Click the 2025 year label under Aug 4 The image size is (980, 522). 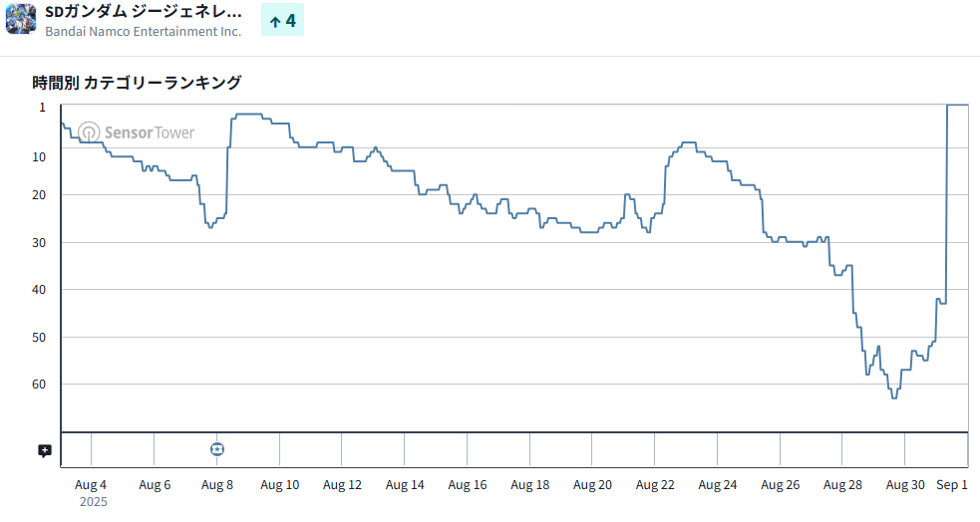(x=92, y=502)
